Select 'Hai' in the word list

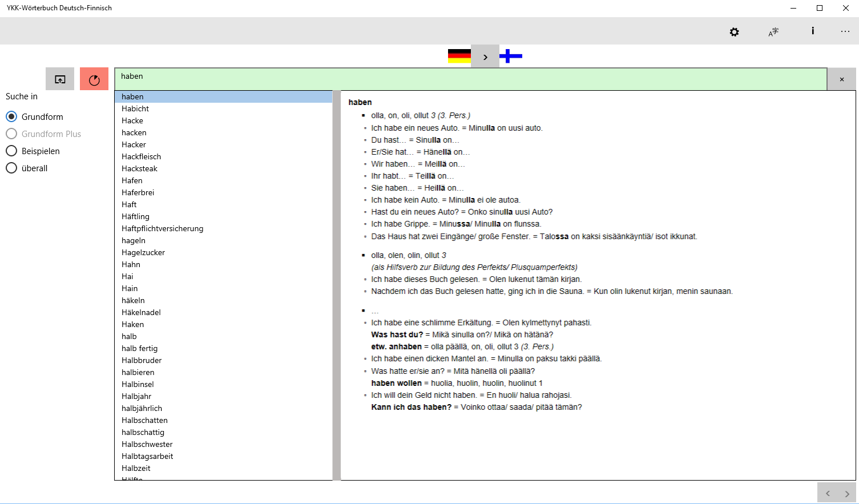click(x=223, y=276)
